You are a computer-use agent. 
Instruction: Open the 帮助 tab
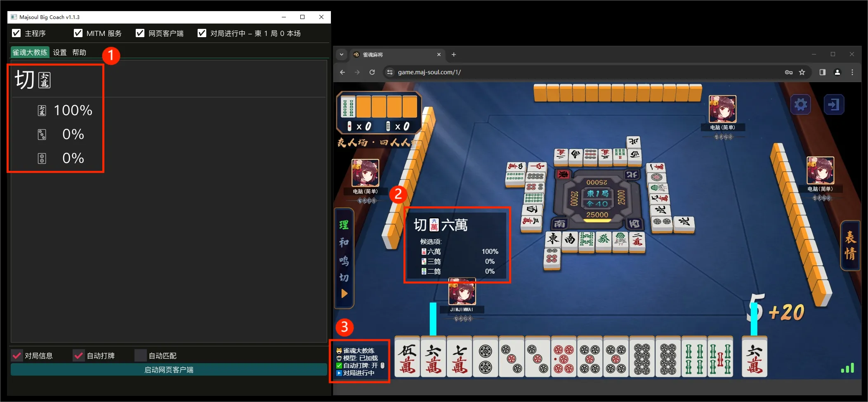[79, 52]
